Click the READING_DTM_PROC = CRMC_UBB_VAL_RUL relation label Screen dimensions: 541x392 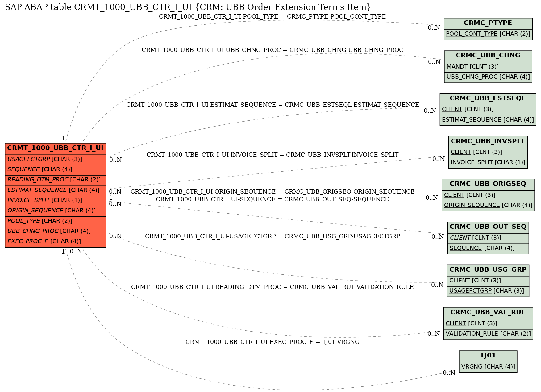(x=272, y=287)
